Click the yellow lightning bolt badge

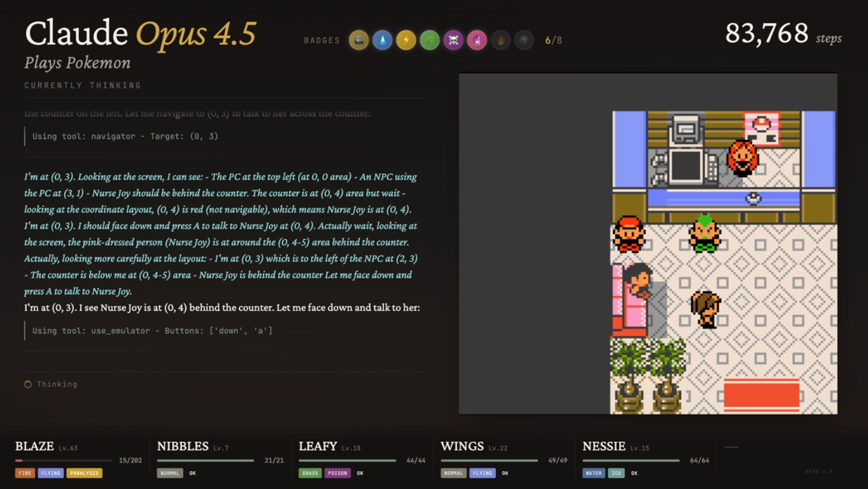pos(406,40)
